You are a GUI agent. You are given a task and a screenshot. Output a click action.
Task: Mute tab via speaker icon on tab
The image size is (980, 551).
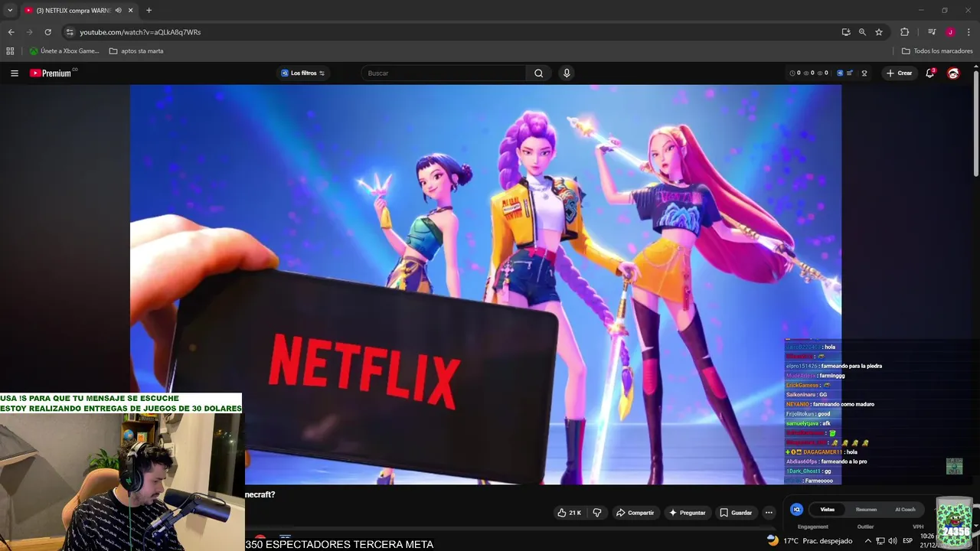click(118, 10)
